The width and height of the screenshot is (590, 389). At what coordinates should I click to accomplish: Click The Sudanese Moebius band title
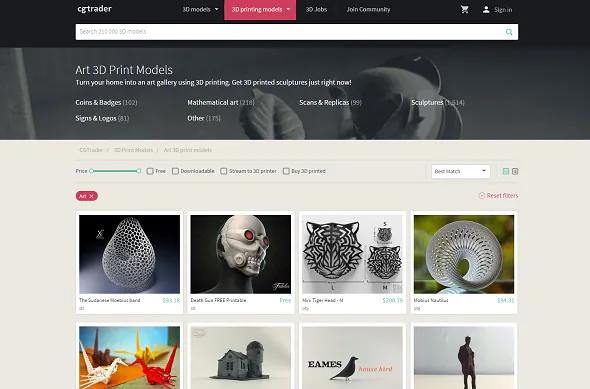coord(109,300)
